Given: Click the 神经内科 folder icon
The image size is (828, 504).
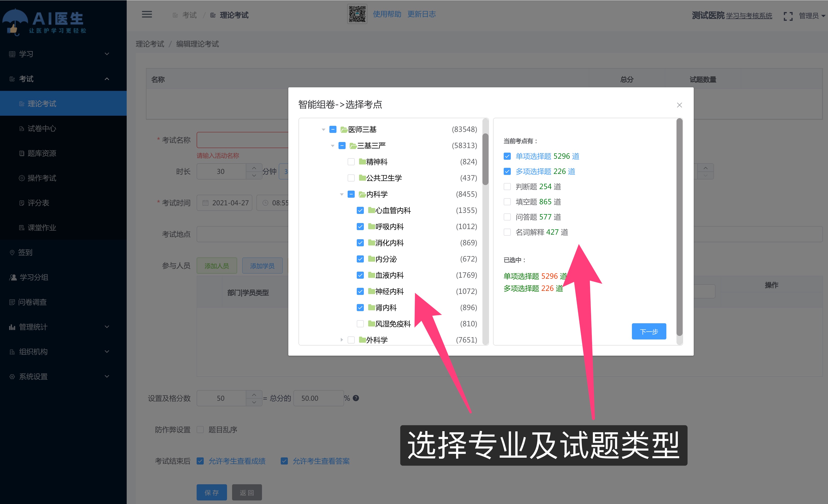Looking at the screenshot, I should tap(371, 291).
